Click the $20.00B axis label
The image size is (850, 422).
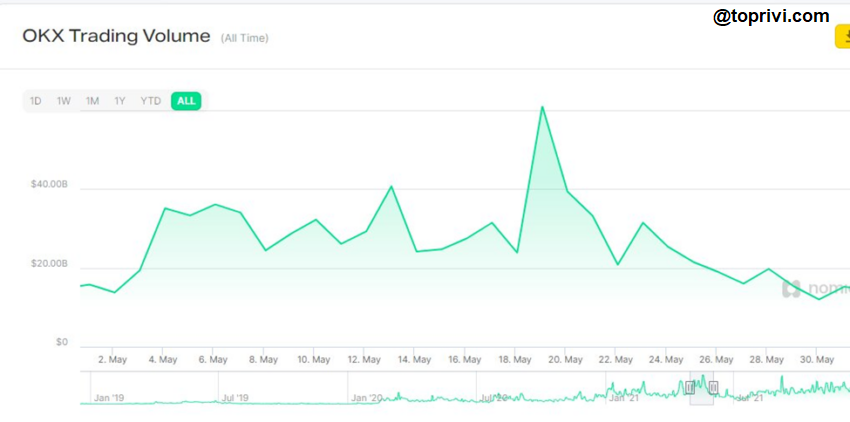[x=49, y=264]
